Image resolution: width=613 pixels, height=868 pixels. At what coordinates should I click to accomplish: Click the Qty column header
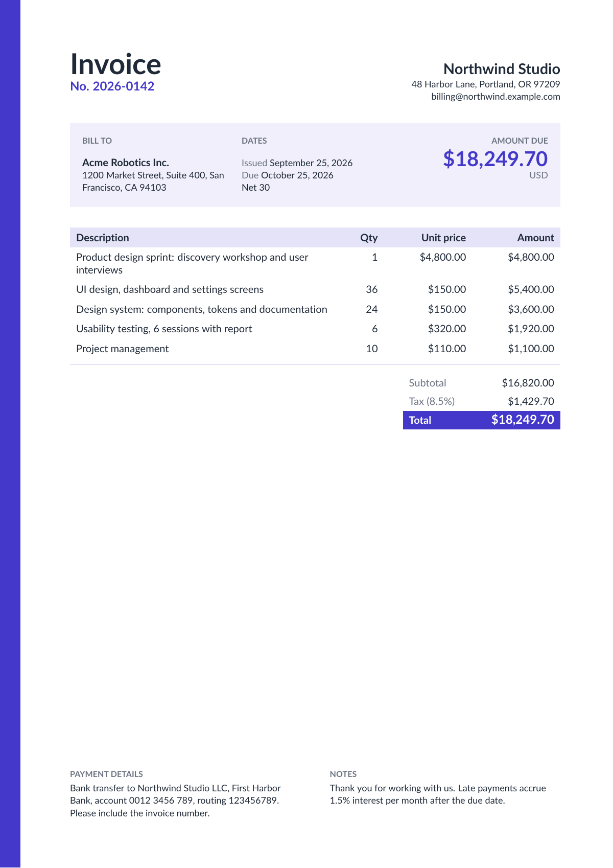tap(369, 238)
